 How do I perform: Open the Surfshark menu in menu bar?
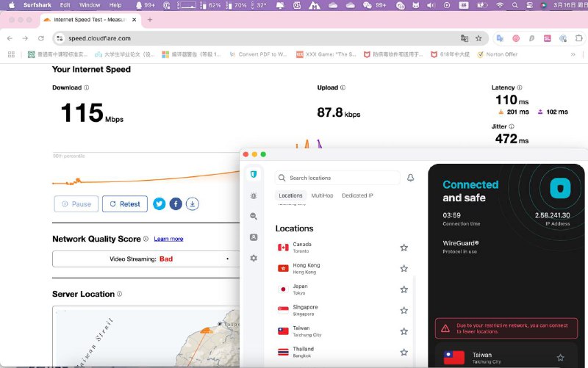click(x=37, y=5)
